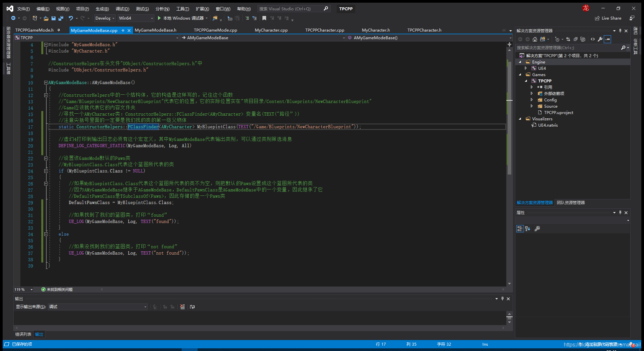Open properties via the Solution Explorer wrench icon
Image resolution: width=644 pixels, height=351 pixels.
tap(600, 39)
